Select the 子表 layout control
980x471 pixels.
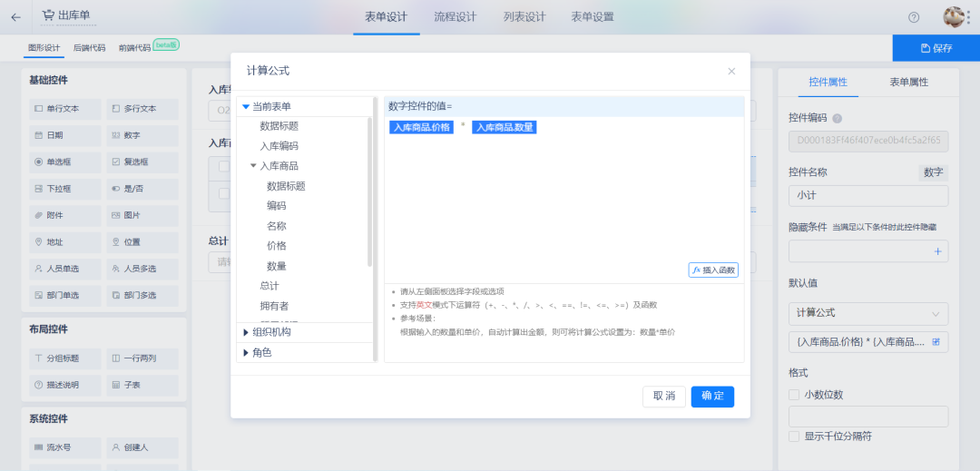pos(142,386)
